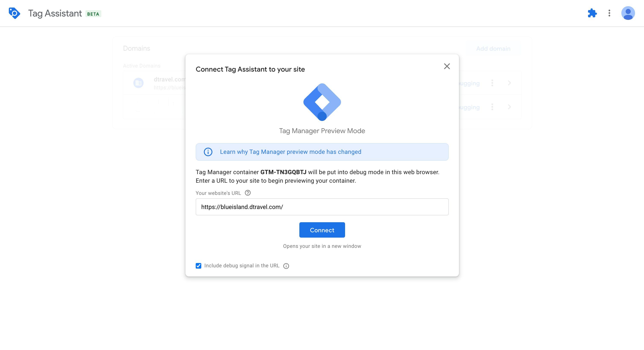
Task: Open the Learn why preview mode changed link
Action: (291, 152)
